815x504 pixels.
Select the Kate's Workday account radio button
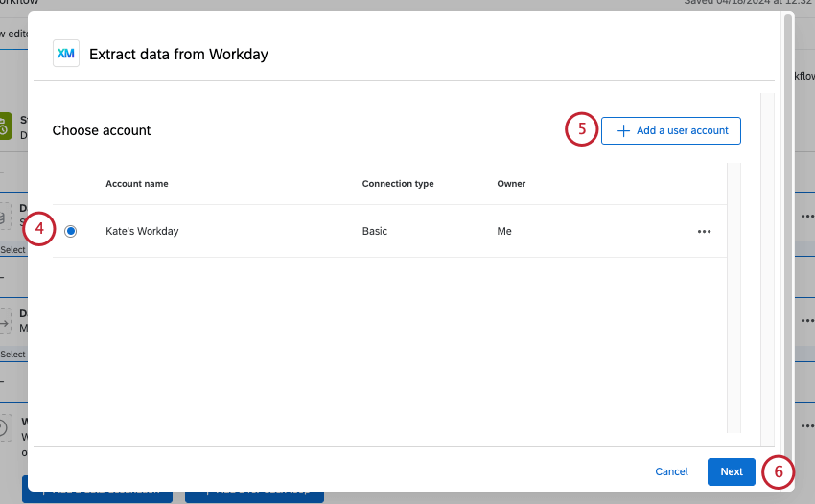tap(71, 231)
